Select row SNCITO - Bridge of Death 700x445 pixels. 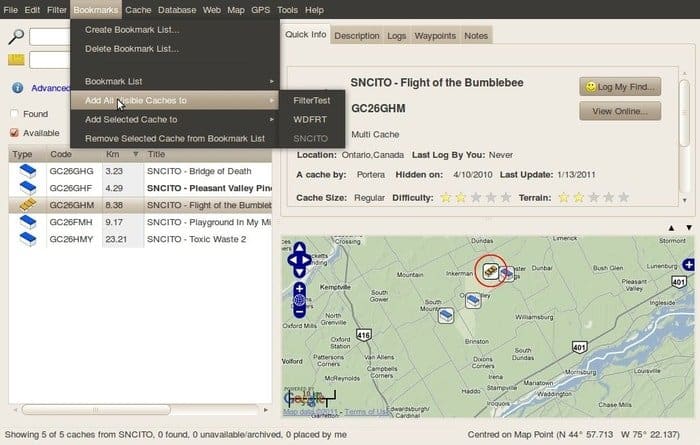pos(140,171)
